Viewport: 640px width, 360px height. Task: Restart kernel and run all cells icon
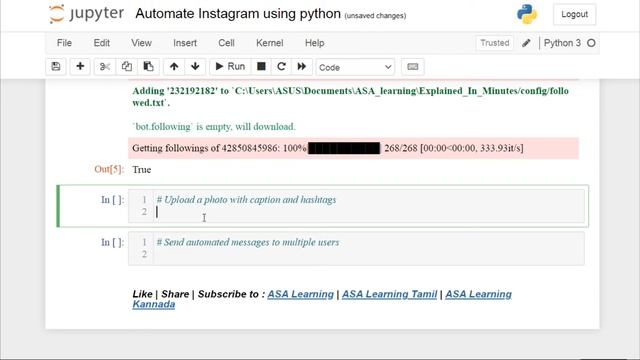point(302,67)
